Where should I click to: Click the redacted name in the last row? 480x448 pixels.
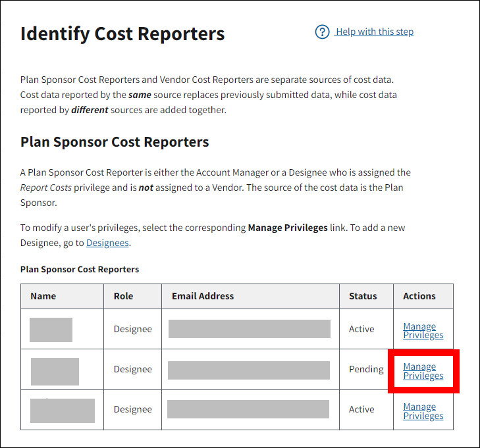coord(63,410)
